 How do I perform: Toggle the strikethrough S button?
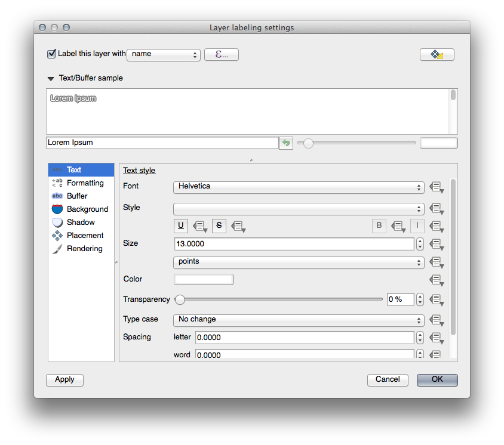click(x=219, y=225)
